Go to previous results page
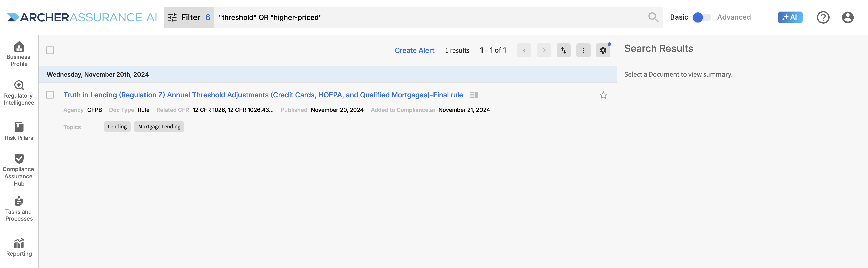 point(524,50)
